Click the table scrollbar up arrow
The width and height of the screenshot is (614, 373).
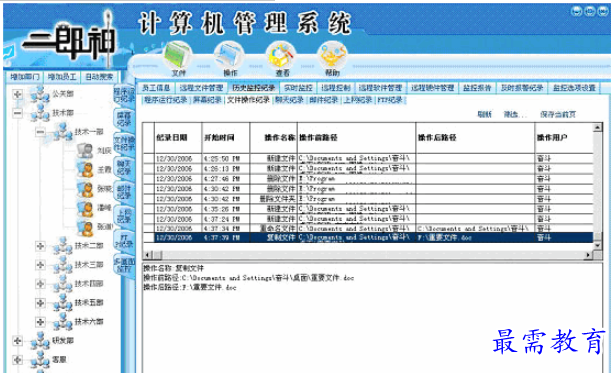coord(597,127)
